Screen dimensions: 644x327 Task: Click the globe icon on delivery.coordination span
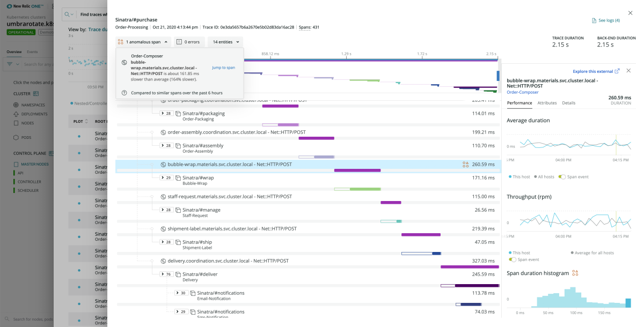click(163, 261)
